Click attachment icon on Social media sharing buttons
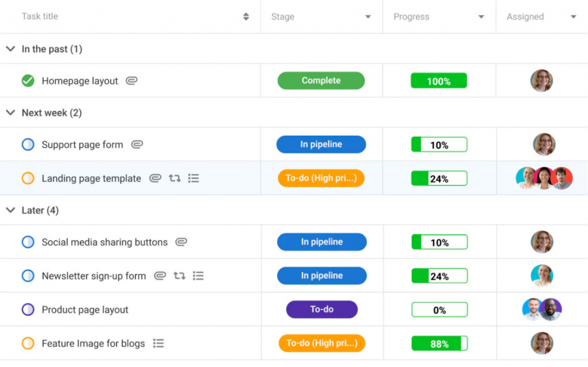This screenshot has height=367, width=588. (181, 242)
